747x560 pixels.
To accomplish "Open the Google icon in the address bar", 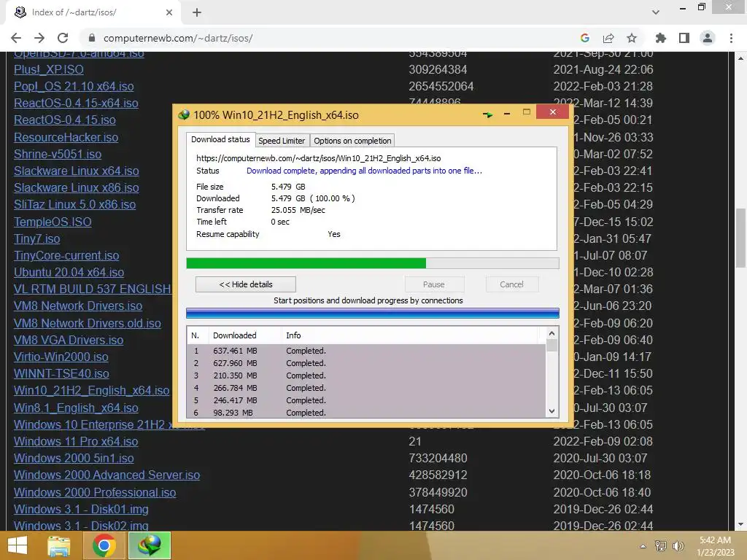I will tap(585, 38).
